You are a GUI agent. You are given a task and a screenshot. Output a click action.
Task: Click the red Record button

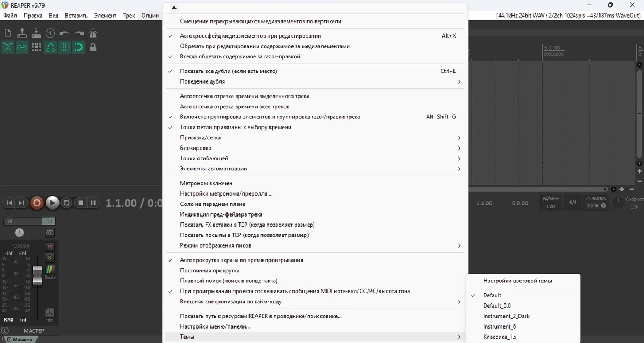point(36,203)
